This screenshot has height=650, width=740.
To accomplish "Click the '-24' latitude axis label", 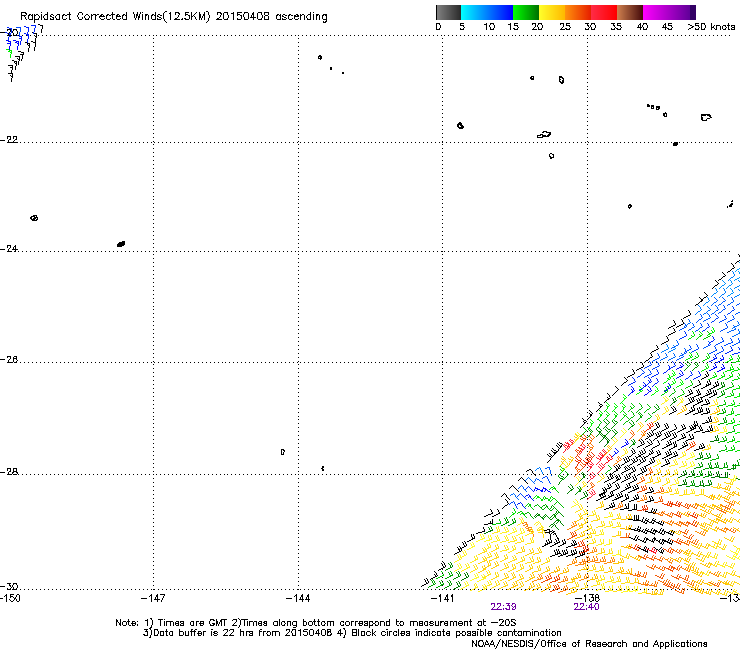I will coord(9,249).
